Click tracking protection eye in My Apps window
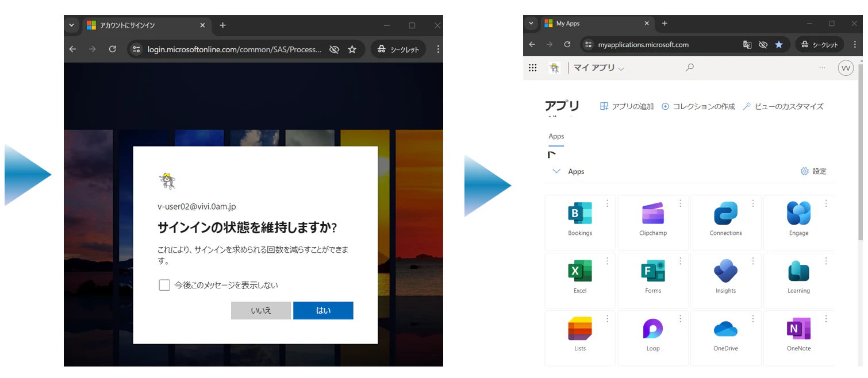Viewport: 868px width, 378px height. click(763, 44)
